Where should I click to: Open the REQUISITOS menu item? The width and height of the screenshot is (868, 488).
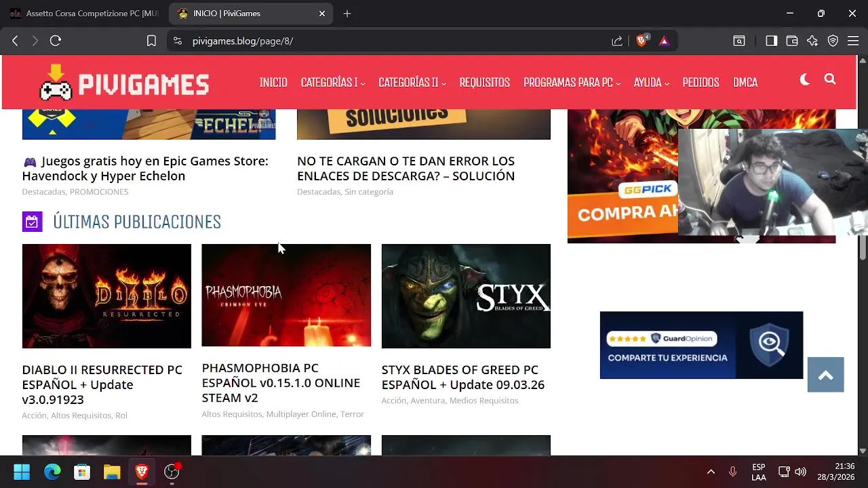point(484,83)
